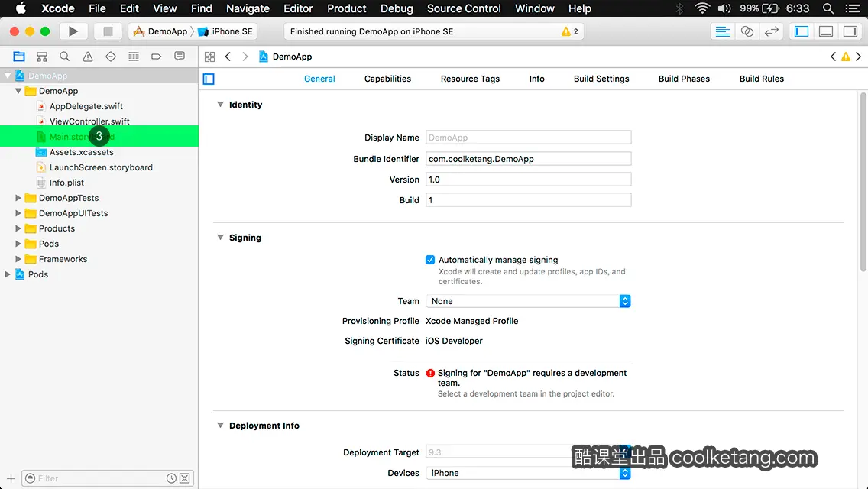
Task: Switch to the Build Phases tab
Action: click(x=684, y=79)
